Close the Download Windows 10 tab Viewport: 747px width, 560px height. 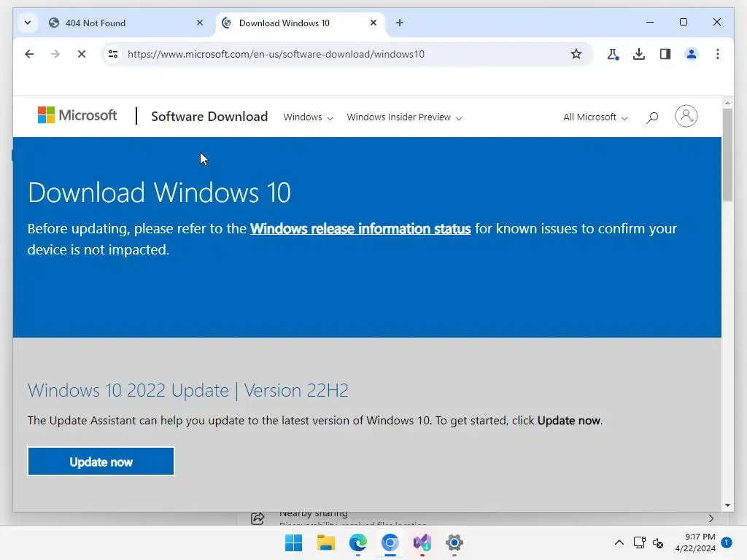pos(373,23)
